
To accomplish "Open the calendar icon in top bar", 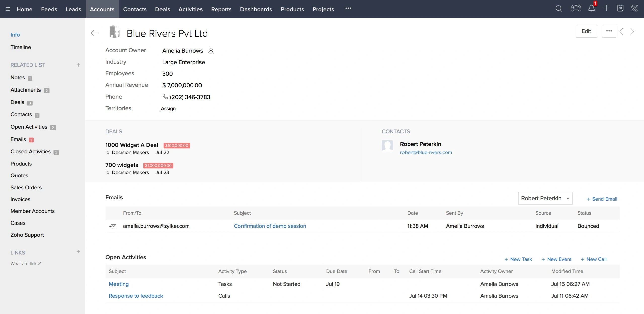I will 620,8.
